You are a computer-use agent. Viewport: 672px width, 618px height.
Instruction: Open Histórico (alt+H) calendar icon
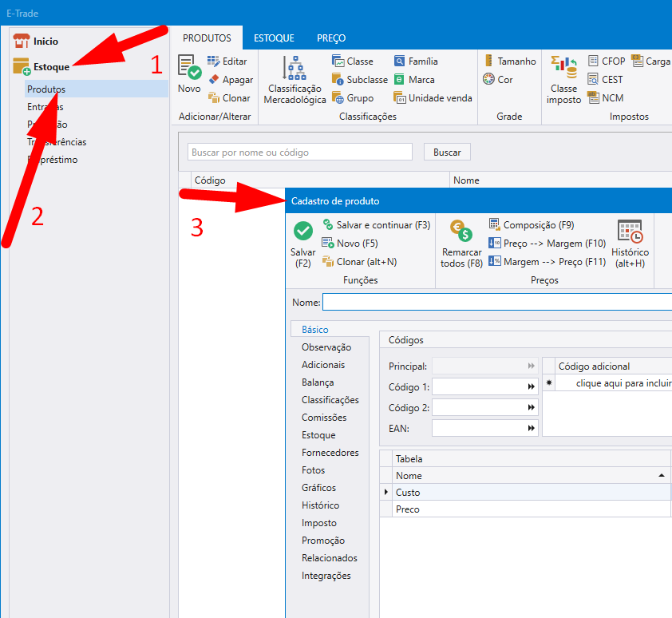630,232
